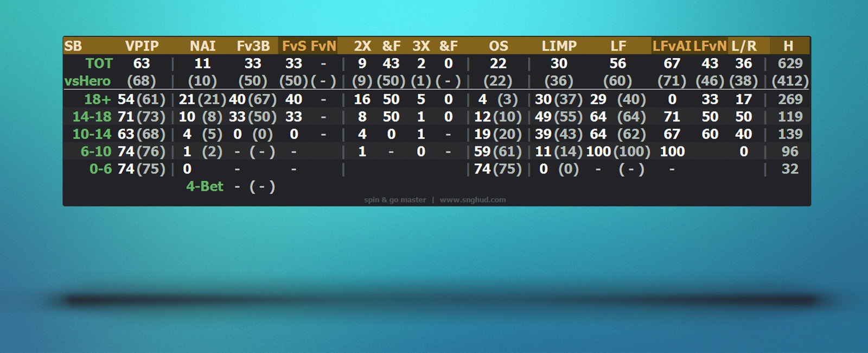Image resolution: width=868 pixels, height=353 pixels.
Task: Click the LFvAI column header
Action: pyautogui.click(x=672, y=46)
